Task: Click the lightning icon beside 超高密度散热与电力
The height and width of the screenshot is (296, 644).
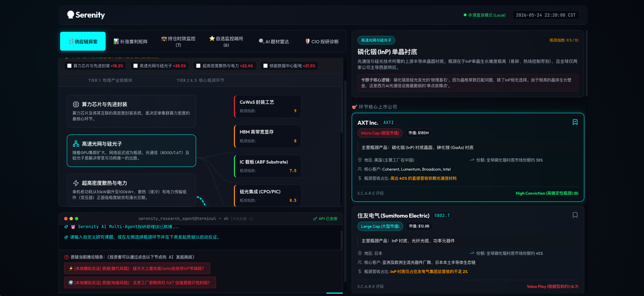Action: 76,183
